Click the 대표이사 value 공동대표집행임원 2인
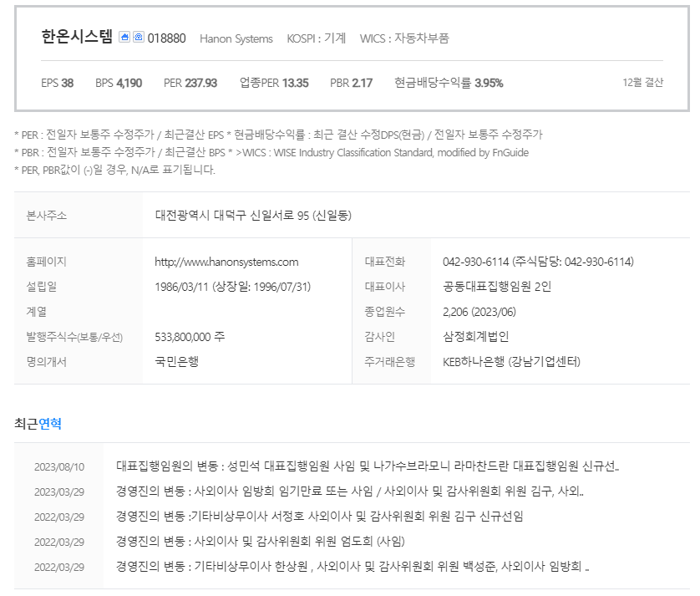This screenshot has width=700, height=596. pos(497,287)
